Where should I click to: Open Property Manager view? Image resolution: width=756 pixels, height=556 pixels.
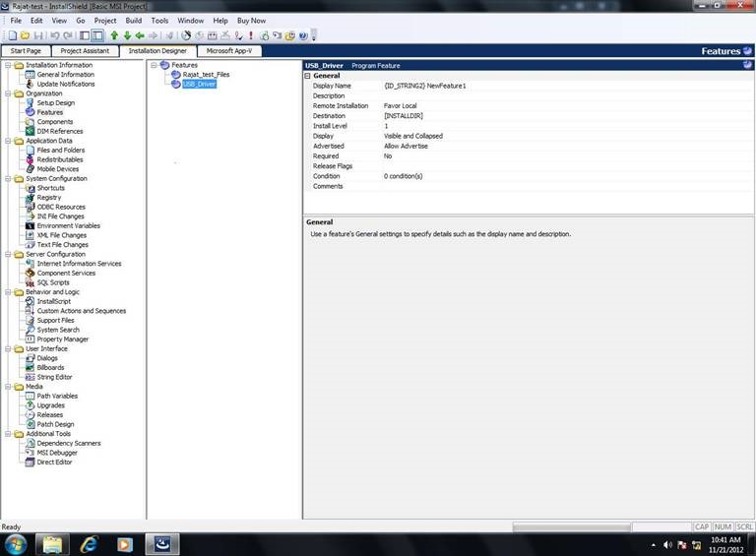[x=63, y=340]
